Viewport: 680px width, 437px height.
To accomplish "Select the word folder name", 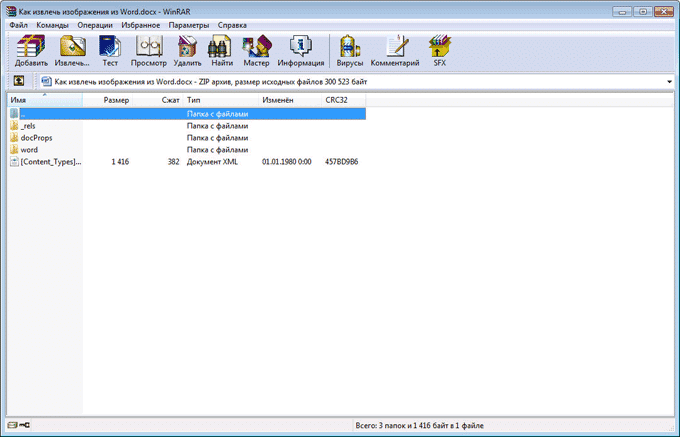I will coord(29,150).
